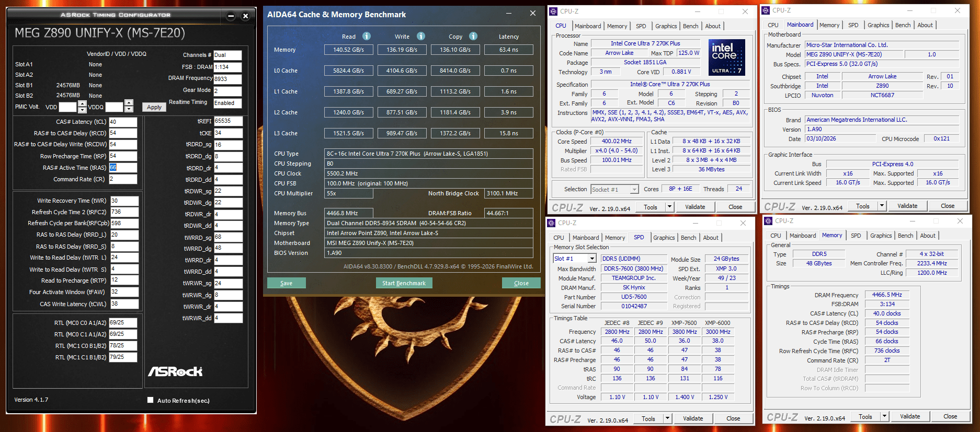Click the CPU-Z title bar icon of the Motherboard window
980x432 pixels.
point(766,10)
